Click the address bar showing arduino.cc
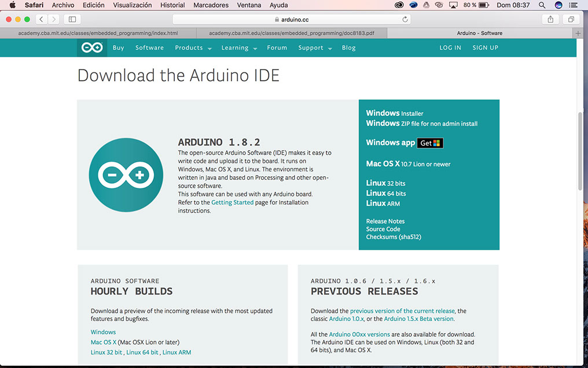 pyautogui.click(x=291, y=19)
